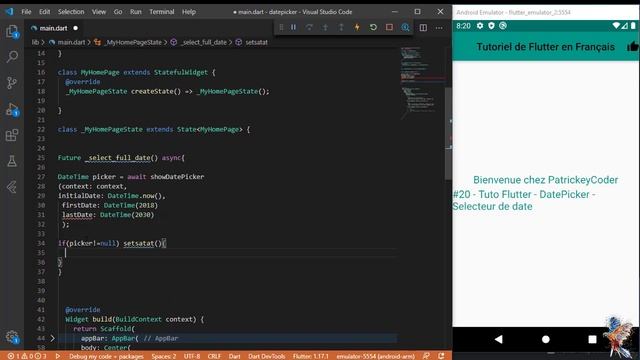Open notifications icon in status bar
The height and width of the screenshot is (360, 640).
(x=441, y=356)
